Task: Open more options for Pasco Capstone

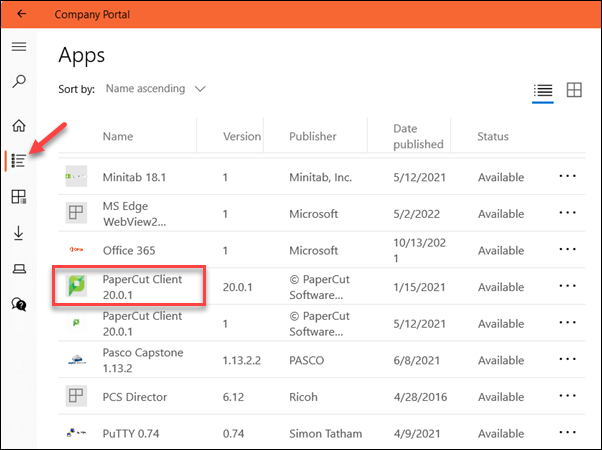Action: click(567, 359)
